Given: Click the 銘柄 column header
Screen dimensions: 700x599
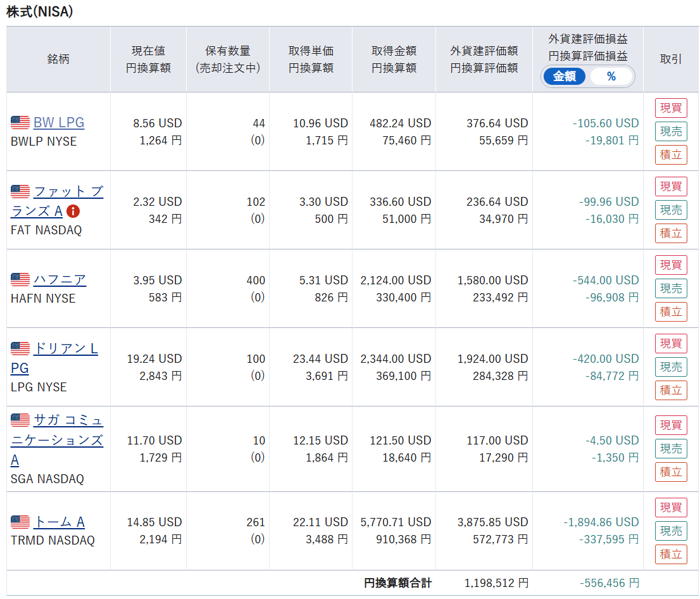Looking at the screenshot, I should coord(58,59).
